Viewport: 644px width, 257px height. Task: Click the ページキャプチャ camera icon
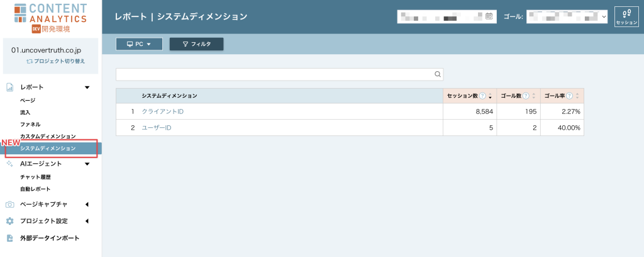(x=9, y=204)
